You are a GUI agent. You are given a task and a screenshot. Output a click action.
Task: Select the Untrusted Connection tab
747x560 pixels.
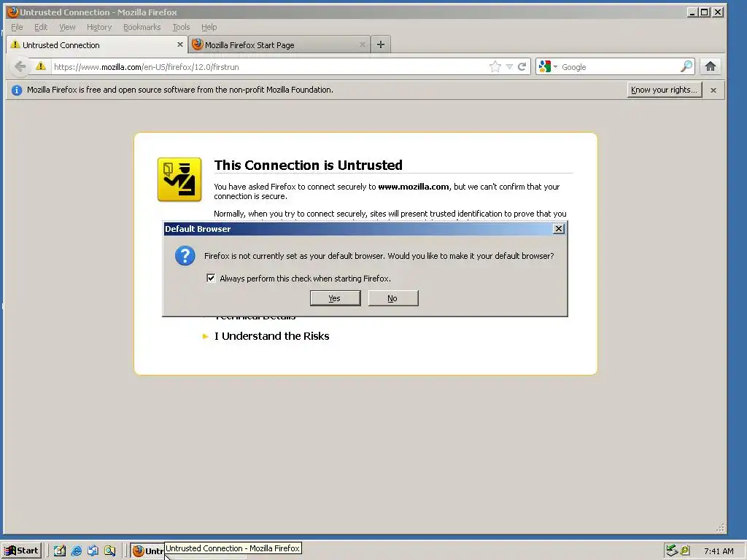click(97, 44)
